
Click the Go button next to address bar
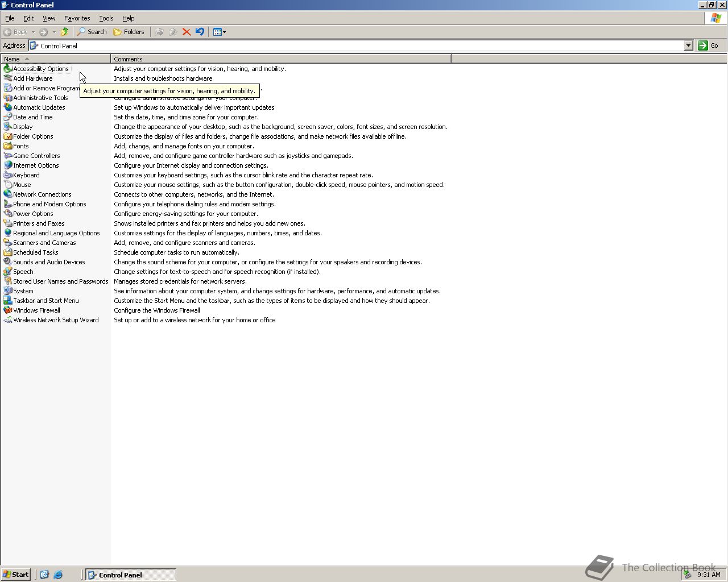[709, 45]
